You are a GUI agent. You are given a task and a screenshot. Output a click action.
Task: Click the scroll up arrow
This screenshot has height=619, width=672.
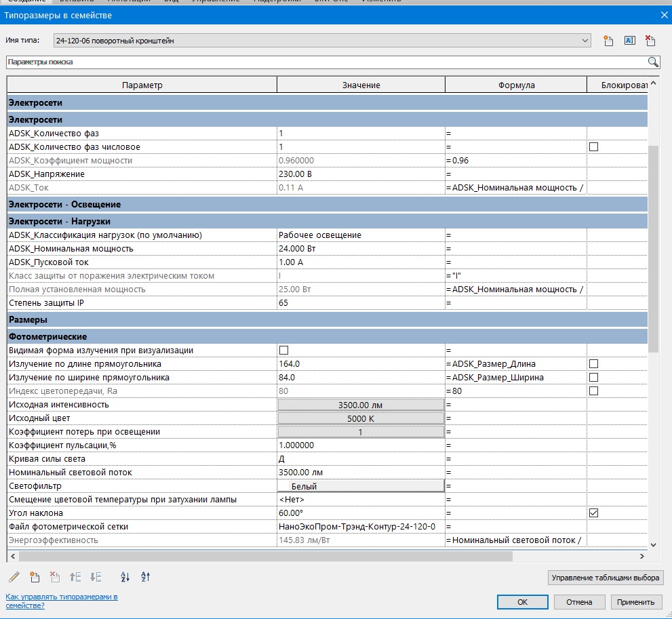pyautogui.click(x=653, y=83)
